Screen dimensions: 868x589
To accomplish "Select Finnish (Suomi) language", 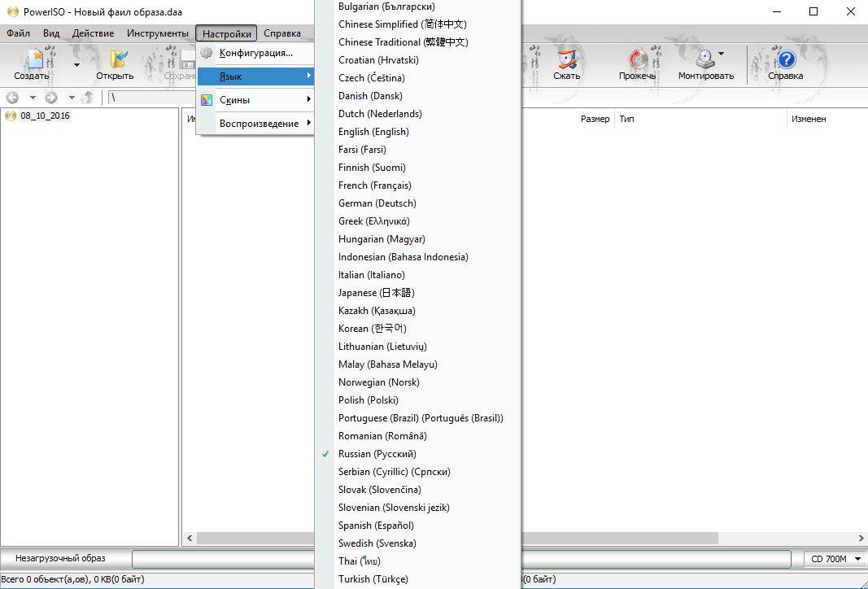I will click(418, 167).
